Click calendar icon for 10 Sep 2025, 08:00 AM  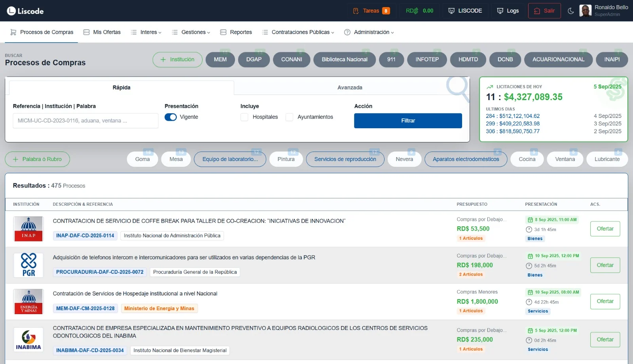click(x=530, y=292)
